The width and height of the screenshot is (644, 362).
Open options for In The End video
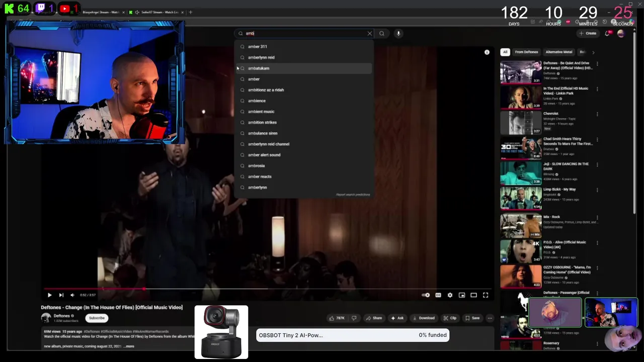click(x=597, y=89)
